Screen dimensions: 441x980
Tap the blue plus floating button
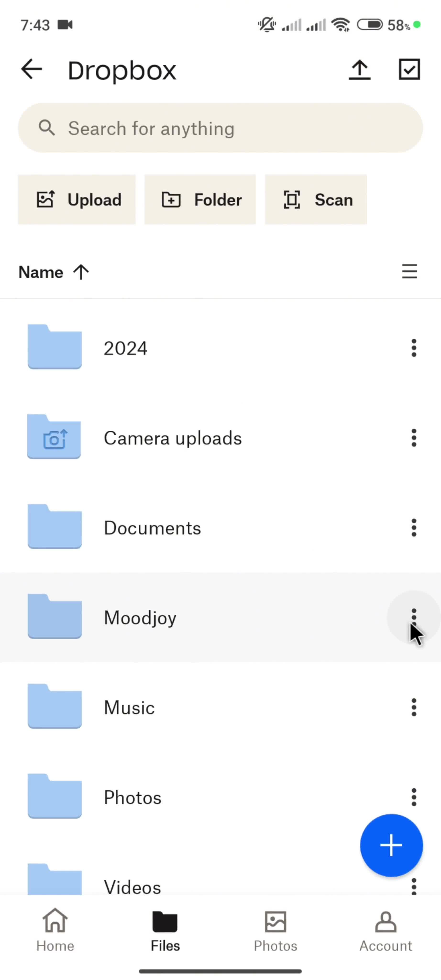pyautogui.click(x=391, y=845)
